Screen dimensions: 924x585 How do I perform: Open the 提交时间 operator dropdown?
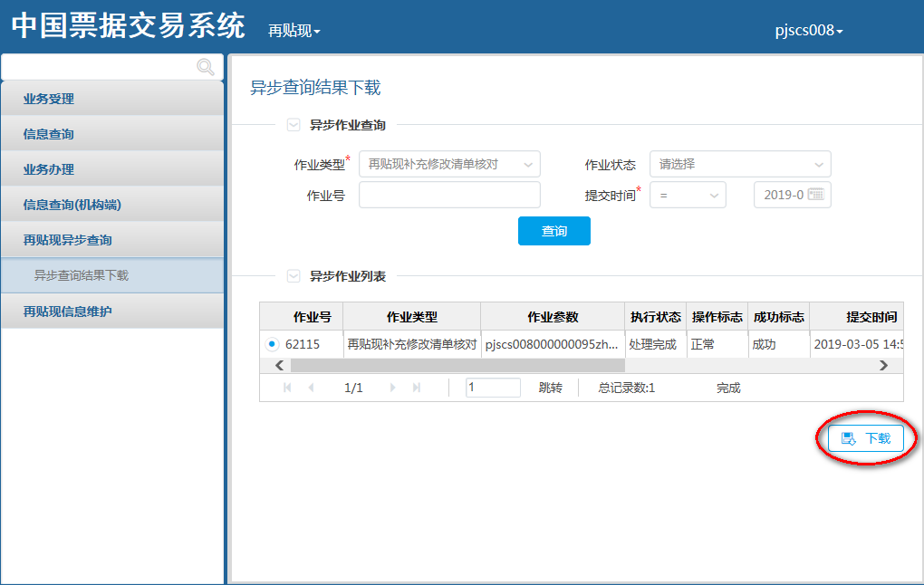coord(688,195)
